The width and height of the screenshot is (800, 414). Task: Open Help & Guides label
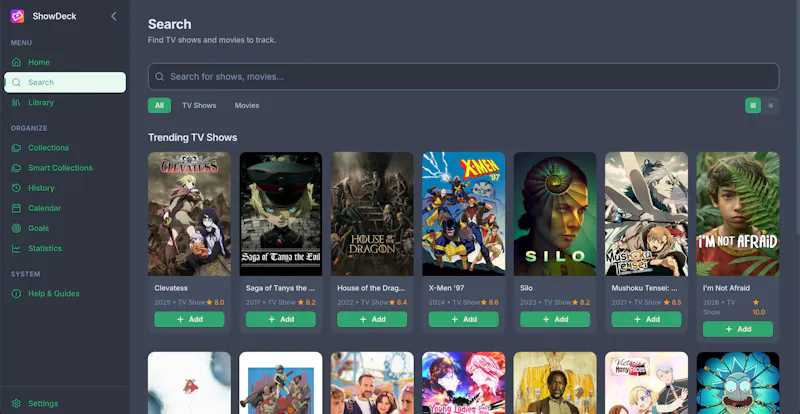point(54,294)
